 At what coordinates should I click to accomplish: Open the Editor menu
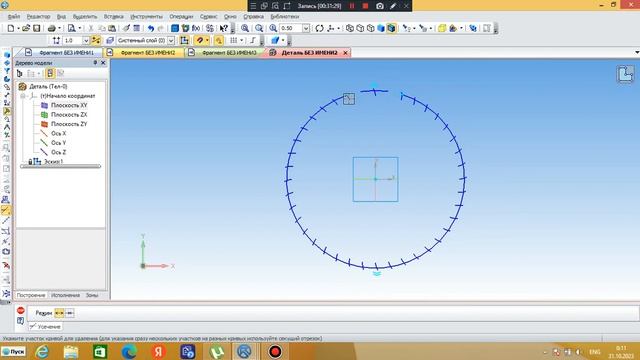38,16
